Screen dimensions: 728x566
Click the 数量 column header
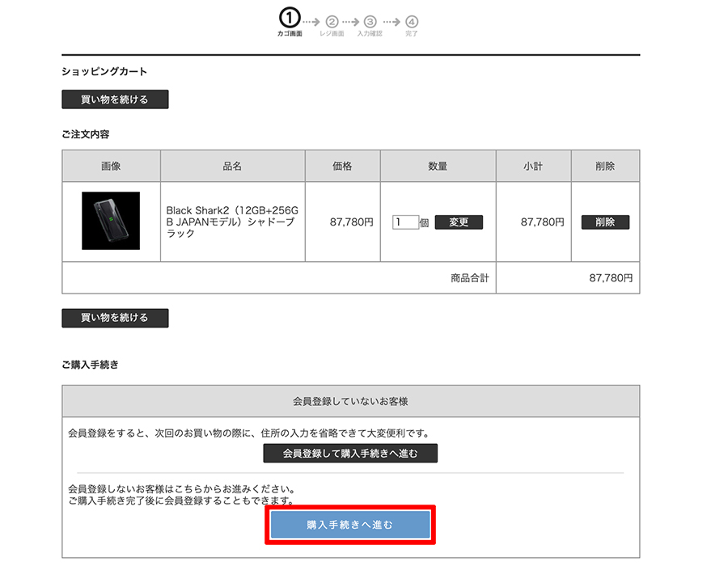click(x=438, y=166)
